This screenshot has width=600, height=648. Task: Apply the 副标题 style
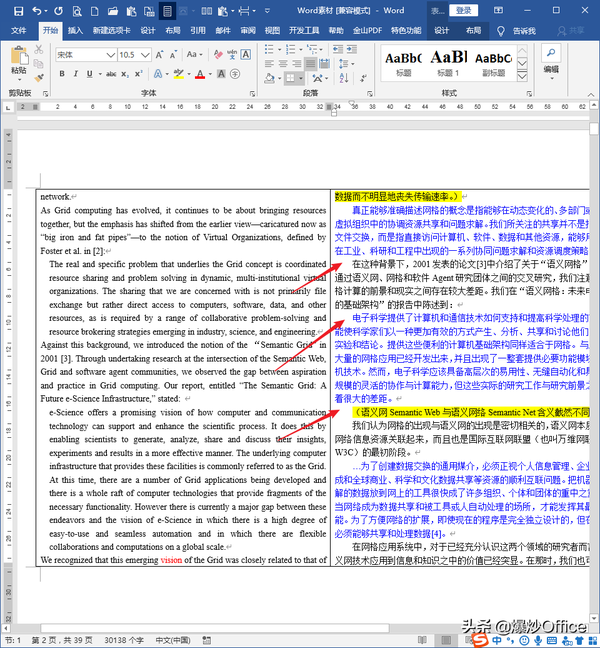(493, 62)
